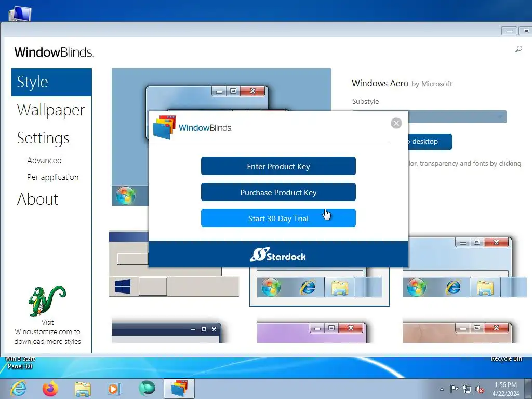Click the network tray icon
The width and height of the screenshot is (532, 399).
coord(467,390)
